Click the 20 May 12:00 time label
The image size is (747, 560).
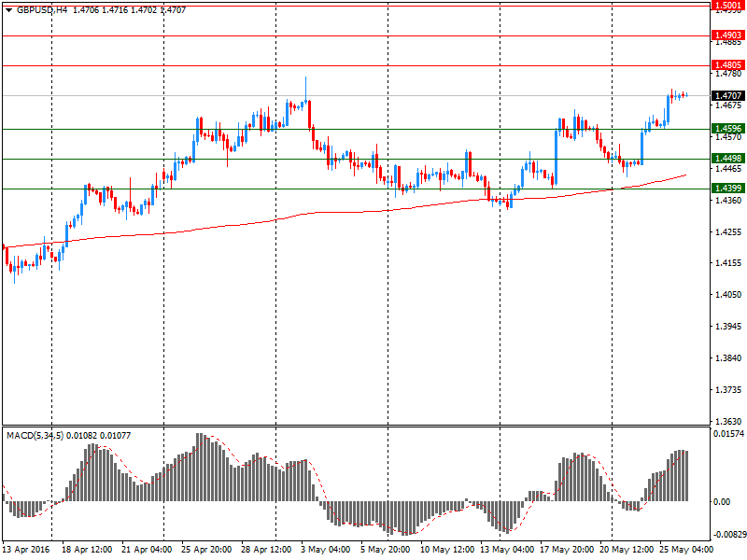627,550
